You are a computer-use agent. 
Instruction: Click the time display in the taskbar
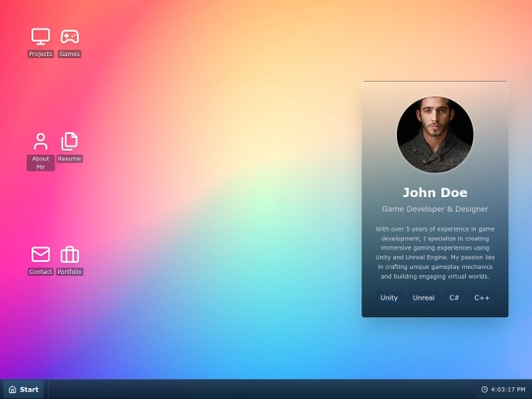(x=507, y=389)
